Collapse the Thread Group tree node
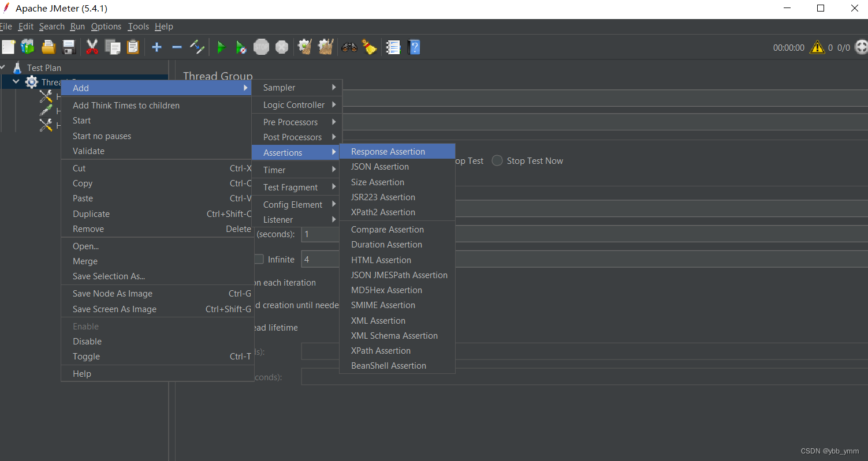The width and height of the screenshot is (868, 461). point(16,82)
